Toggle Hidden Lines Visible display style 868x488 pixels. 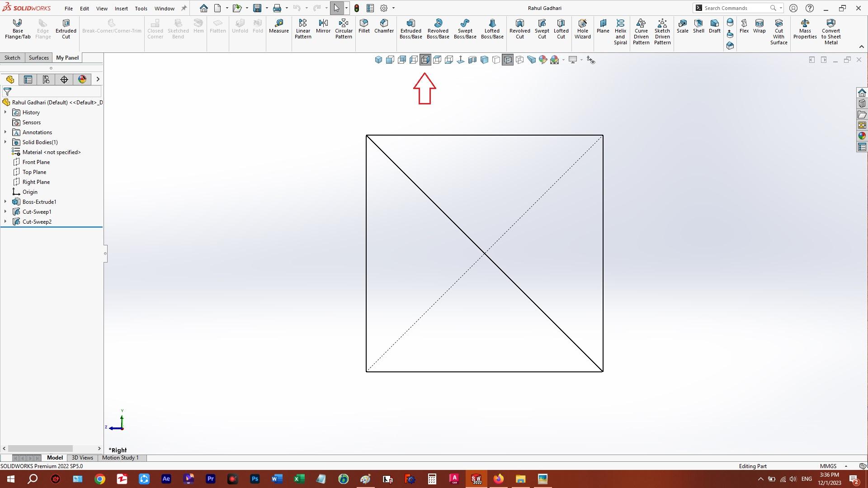pos(508,60)
